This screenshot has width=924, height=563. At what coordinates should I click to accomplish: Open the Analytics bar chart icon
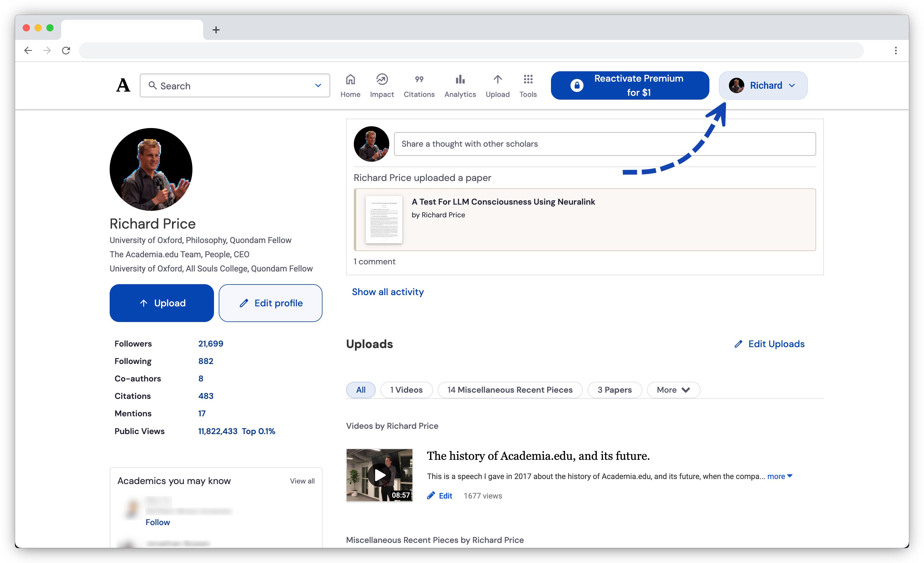[x=460, y=80]
